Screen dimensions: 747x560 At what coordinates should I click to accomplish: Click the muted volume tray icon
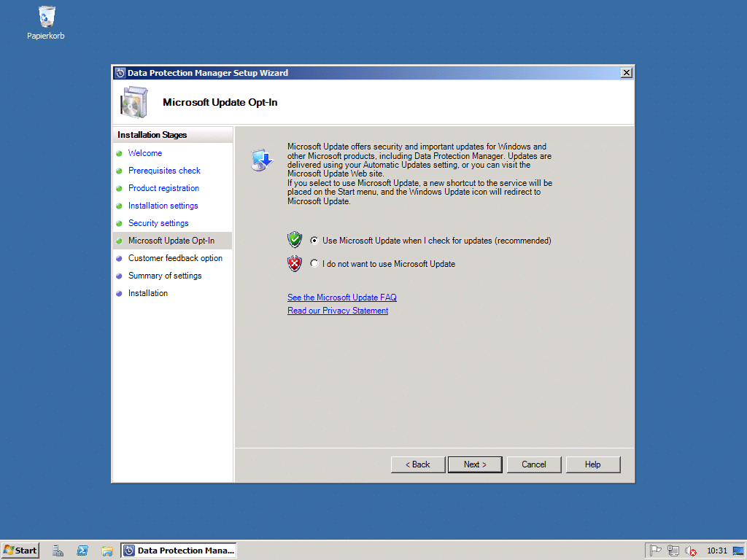point(690,551)
